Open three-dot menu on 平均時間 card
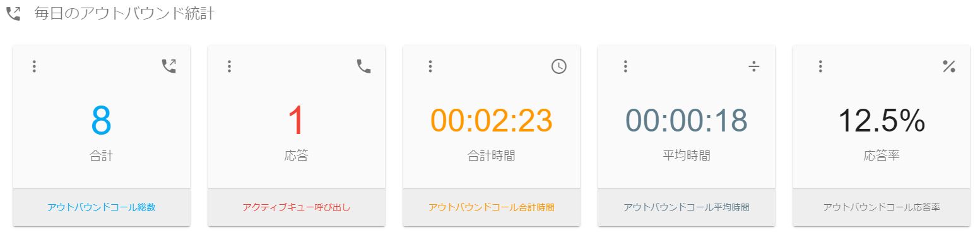The width and height of the screenshot is (980, 232). click(625, 66)
